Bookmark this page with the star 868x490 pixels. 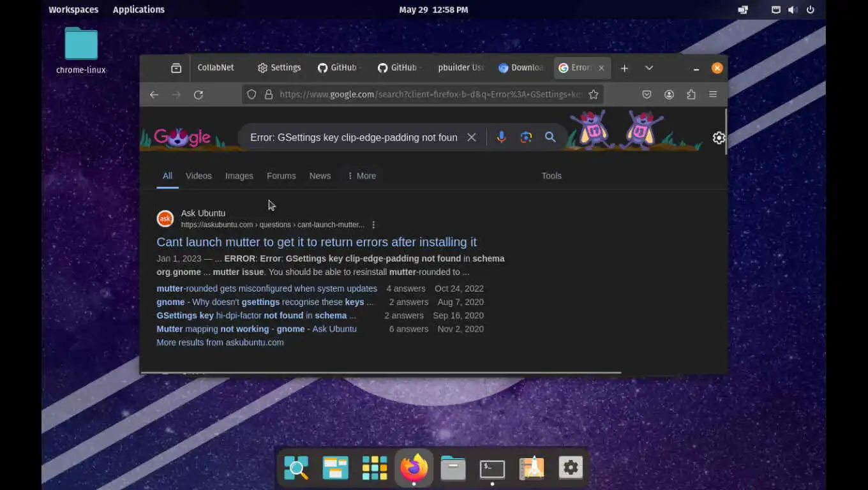coord(594,94)
